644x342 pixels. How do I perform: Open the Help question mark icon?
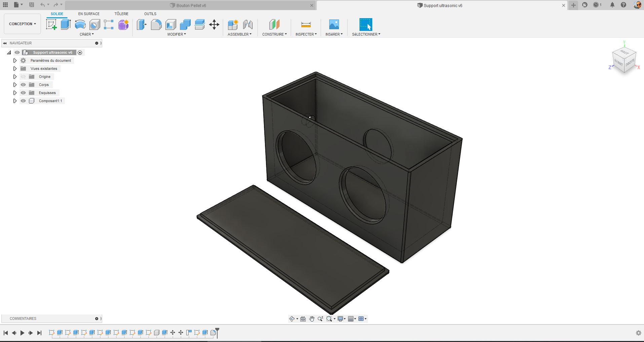click(x=623, y=5)
